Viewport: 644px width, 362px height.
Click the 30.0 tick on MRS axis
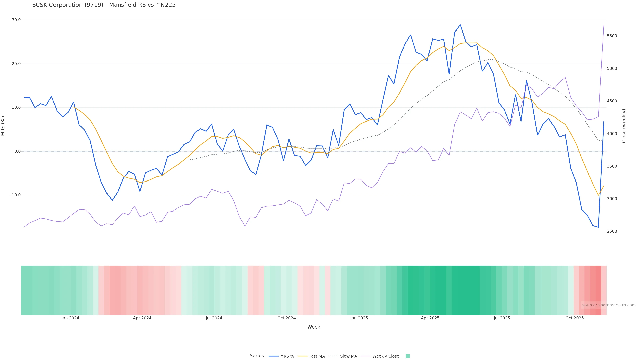coord(16,20)
